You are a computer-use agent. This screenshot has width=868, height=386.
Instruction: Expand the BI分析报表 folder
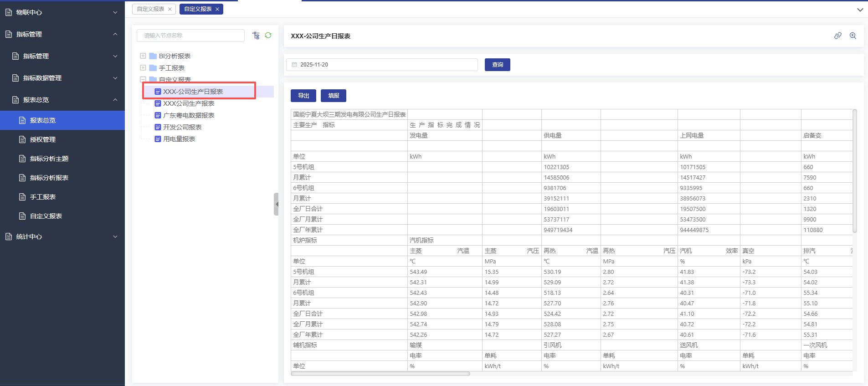[x=143, y=56]
